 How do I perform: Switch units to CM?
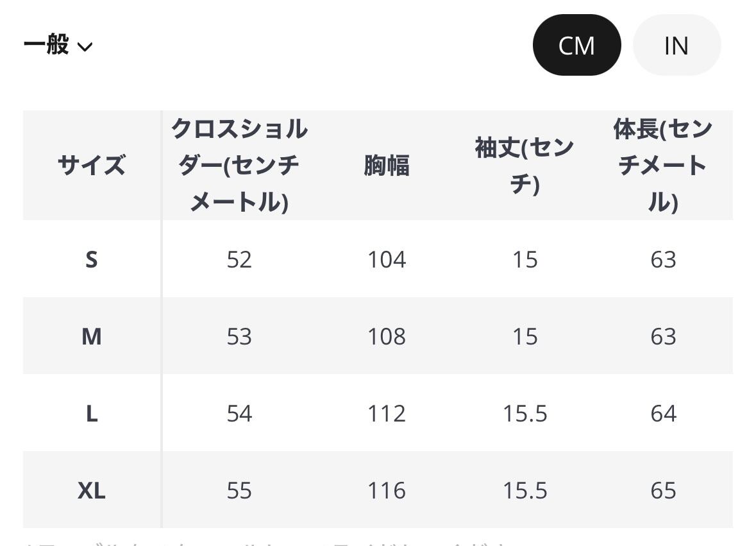(576, 46)
